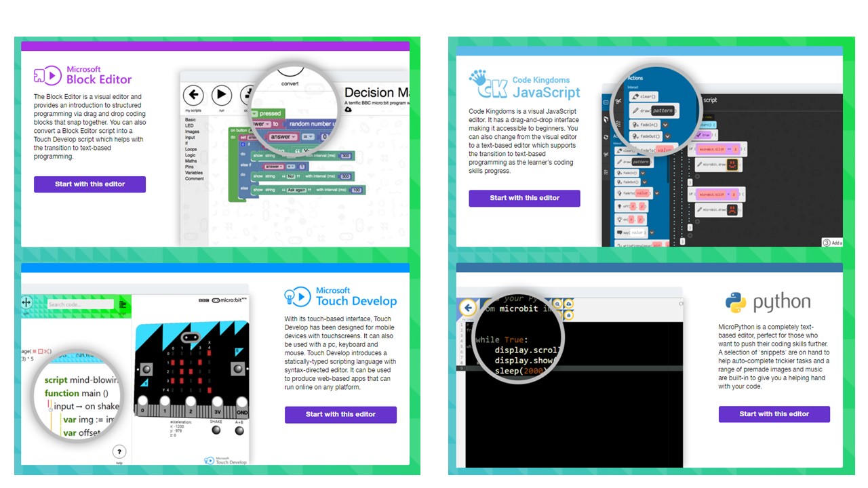Open the magnified 'answer' variable dropdown
Image resolution: width=868 pixels, height=488 pixels.
tap(284, 137)
